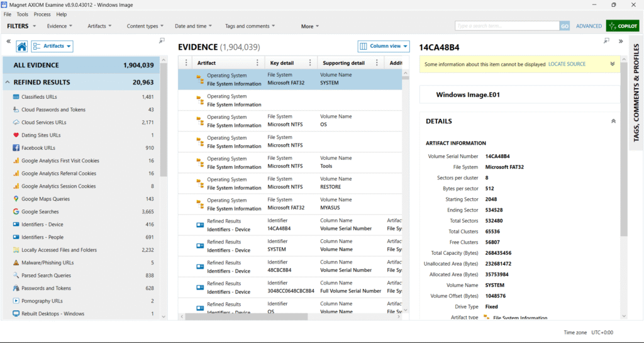
Task: Open Key detail column options menu
Action: (310, 63)
